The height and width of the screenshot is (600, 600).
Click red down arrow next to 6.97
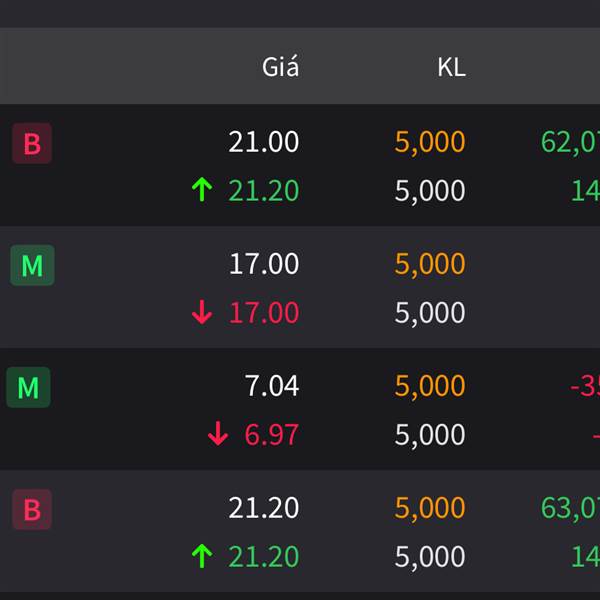pos(218,434)
